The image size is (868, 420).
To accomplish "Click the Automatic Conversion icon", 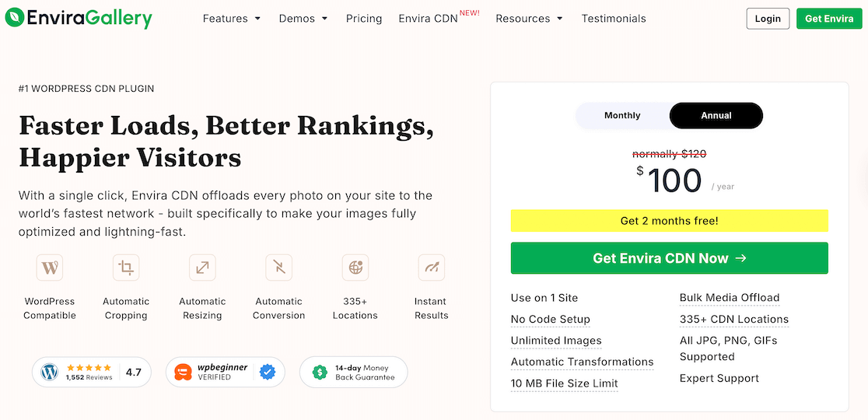I will (x=278, y=268).
